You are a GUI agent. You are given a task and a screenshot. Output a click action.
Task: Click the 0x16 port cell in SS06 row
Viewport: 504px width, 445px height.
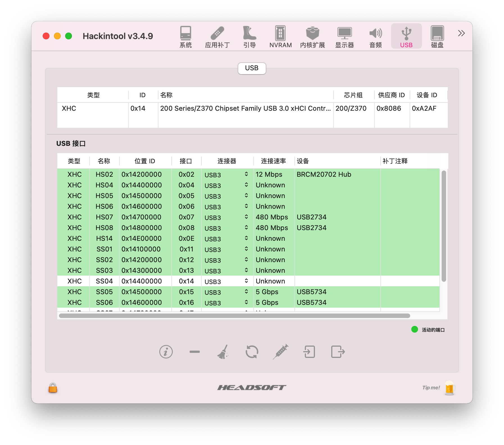(x=186, y=303)
